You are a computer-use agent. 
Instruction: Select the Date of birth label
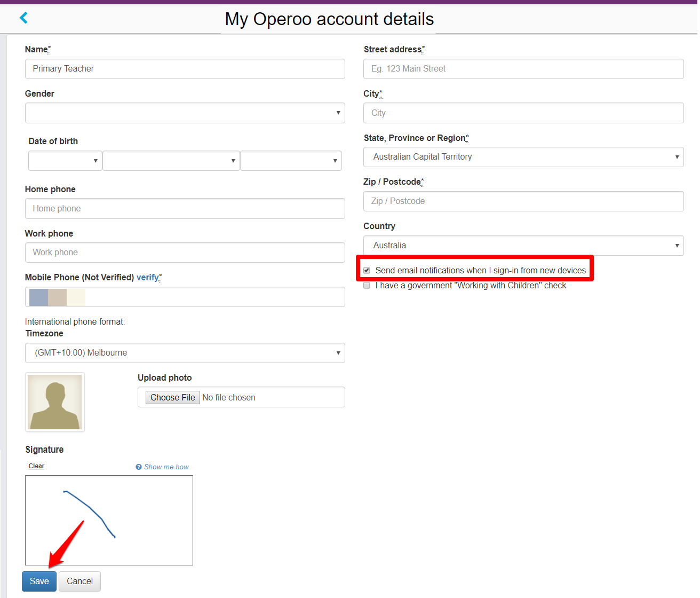[x=53, y=141]
